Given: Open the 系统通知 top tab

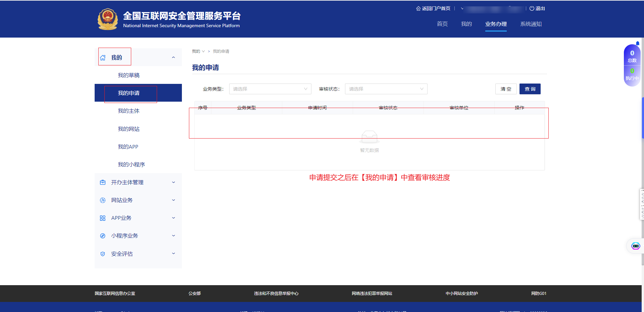Looking at the screenshot, I should pyautogui.click(x=531, y=24).
